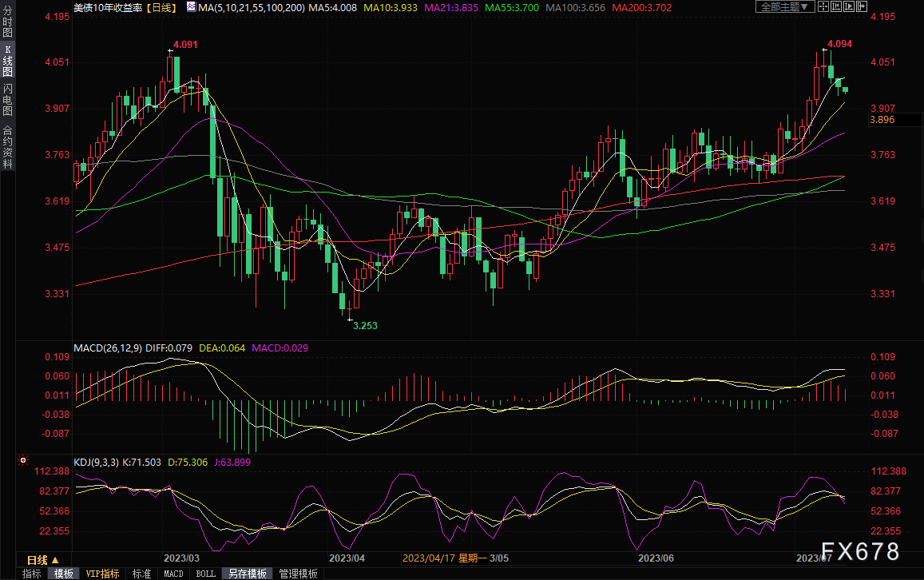Screen dimensions: 924x580
Task: Click the 美债10年收益率 chart title
Action: point(108,8)
